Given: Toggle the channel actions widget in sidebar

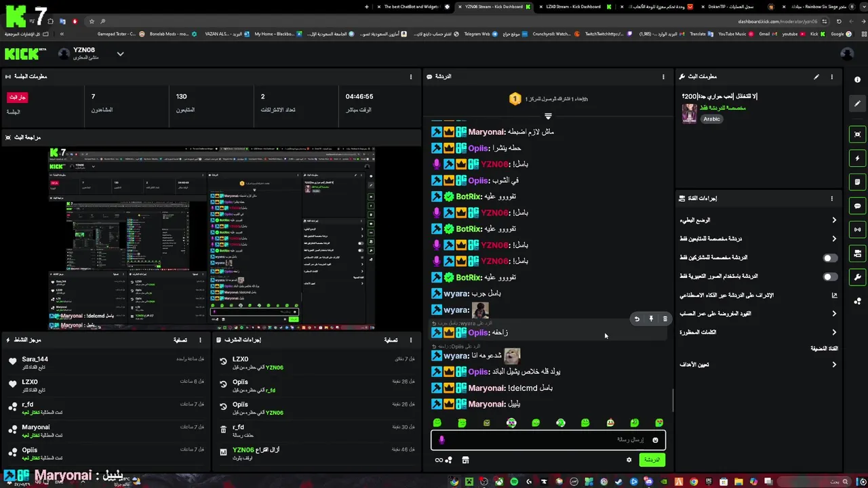Looking at the screenshot, I should click(x=858, y=253).
